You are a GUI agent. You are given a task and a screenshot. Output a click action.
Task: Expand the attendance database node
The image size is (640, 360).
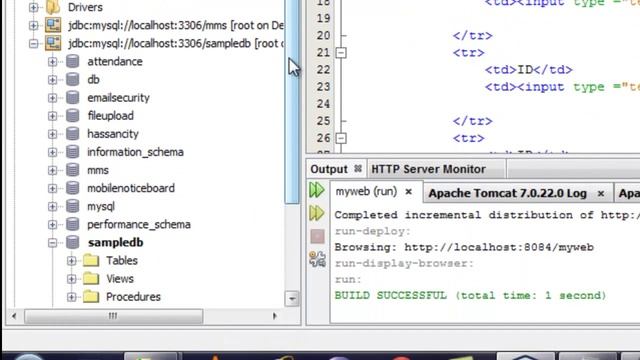(52, 62)
